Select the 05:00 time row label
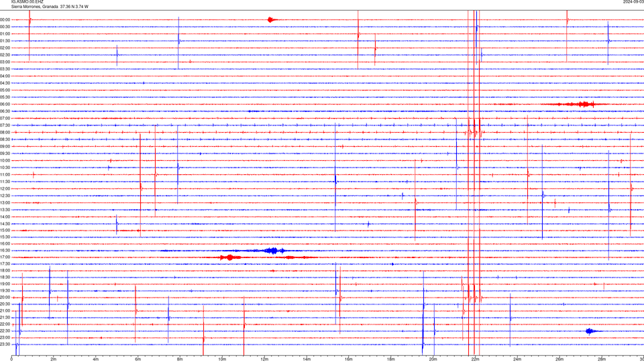Viewport: 644px width, 362px height. coord(5,90)
